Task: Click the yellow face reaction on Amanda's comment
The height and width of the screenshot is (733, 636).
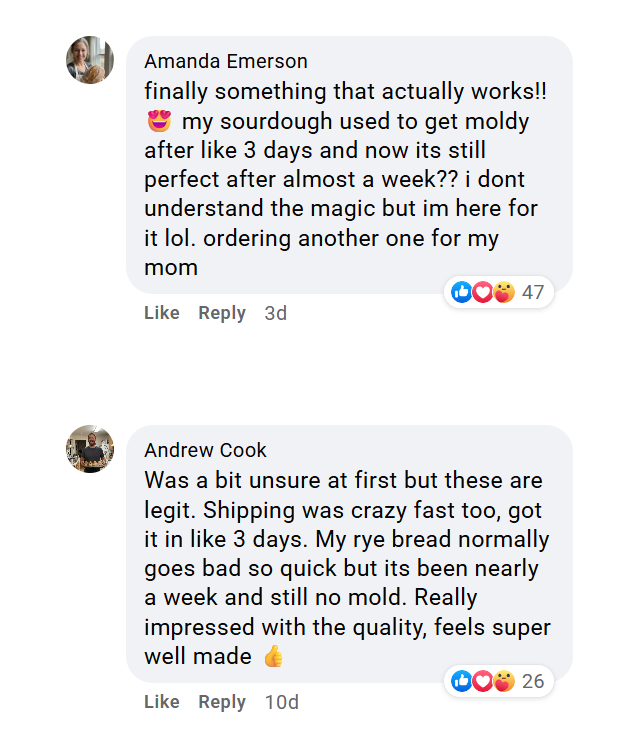Action: click(504, 292)
